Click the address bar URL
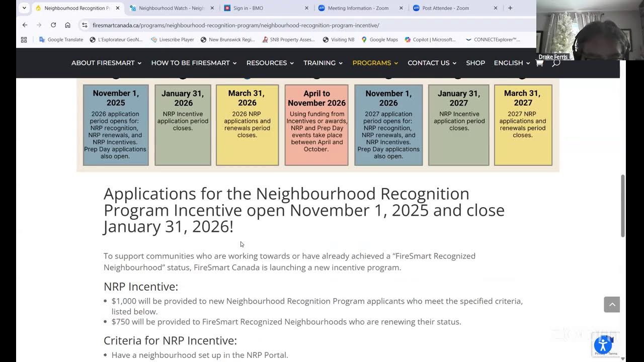644x362 pixels. [236, 25]
